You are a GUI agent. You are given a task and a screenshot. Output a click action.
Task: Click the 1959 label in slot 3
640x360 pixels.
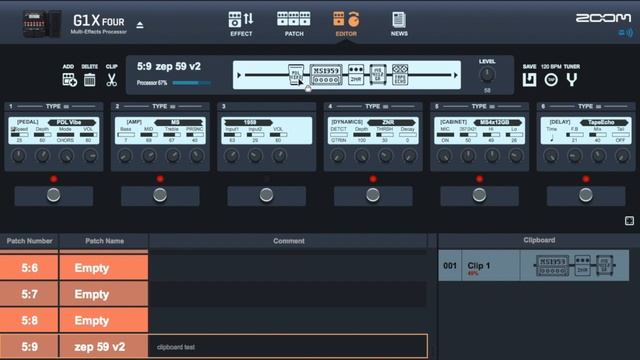click(249, 122)
